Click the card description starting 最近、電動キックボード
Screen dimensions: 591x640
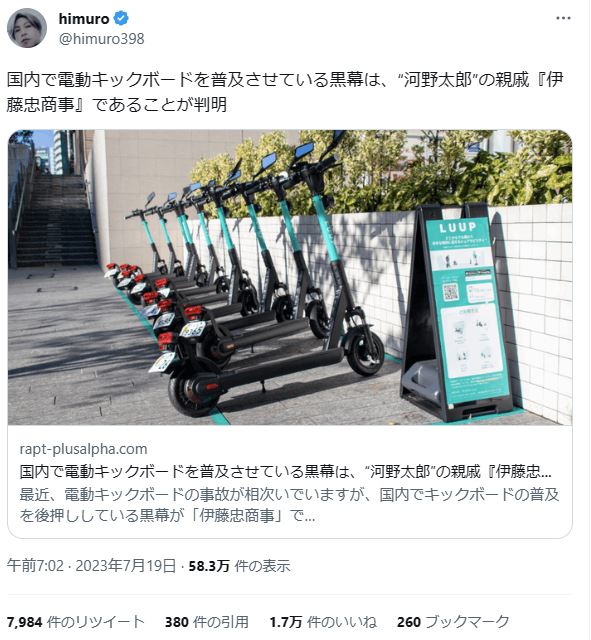[289, 505]
